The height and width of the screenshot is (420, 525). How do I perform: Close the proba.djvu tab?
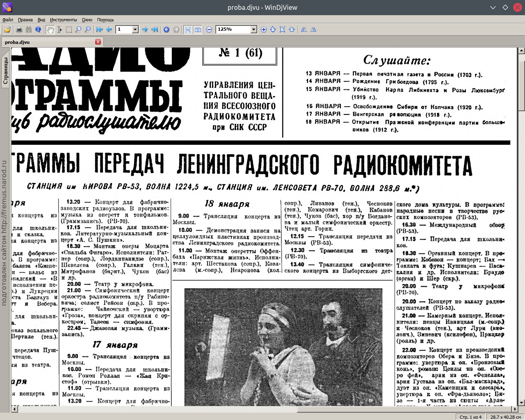coord(98,42)
